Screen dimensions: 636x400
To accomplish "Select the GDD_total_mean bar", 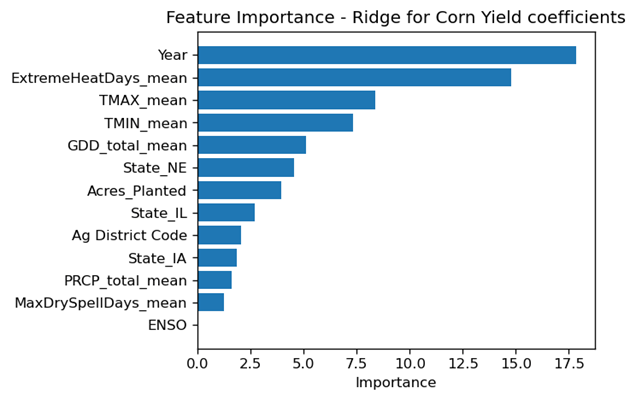I will 251,145.
